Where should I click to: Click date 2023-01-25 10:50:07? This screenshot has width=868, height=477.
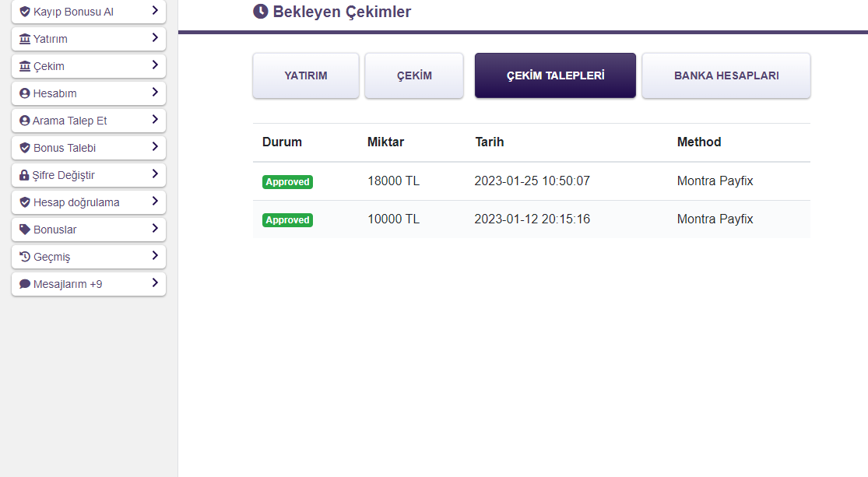click(532, 181)
